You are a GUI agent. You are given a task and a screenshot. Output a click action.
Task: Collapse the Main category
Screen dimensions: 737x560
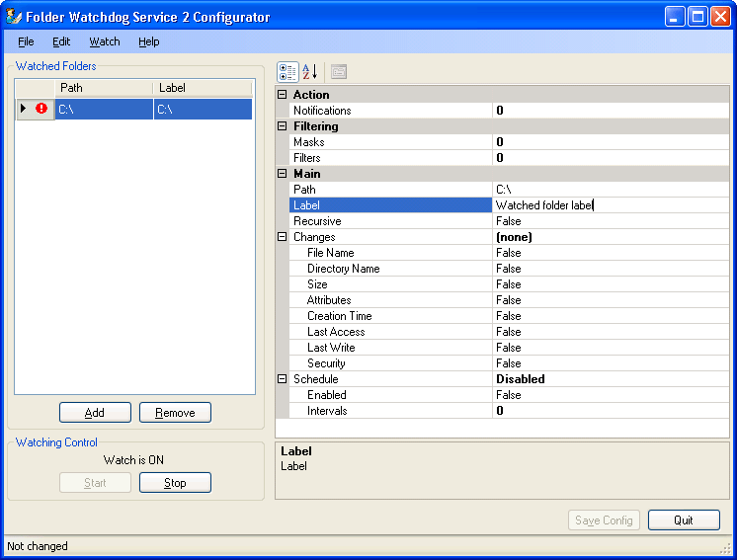point(282,174)
